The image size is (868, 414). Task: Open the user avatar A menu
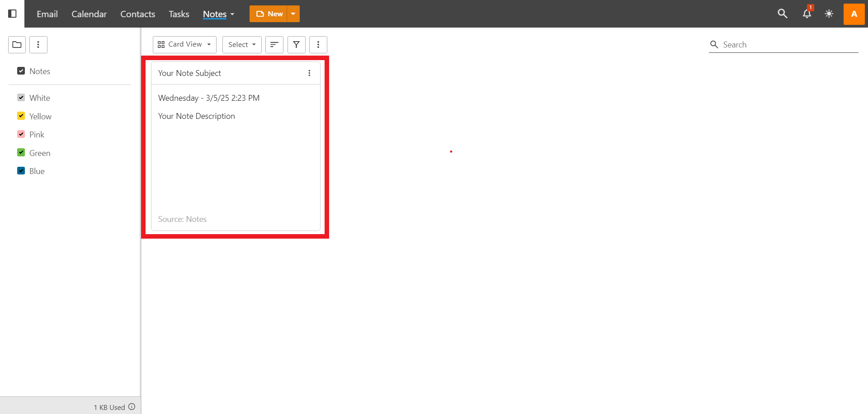click(x=854, y=14)
